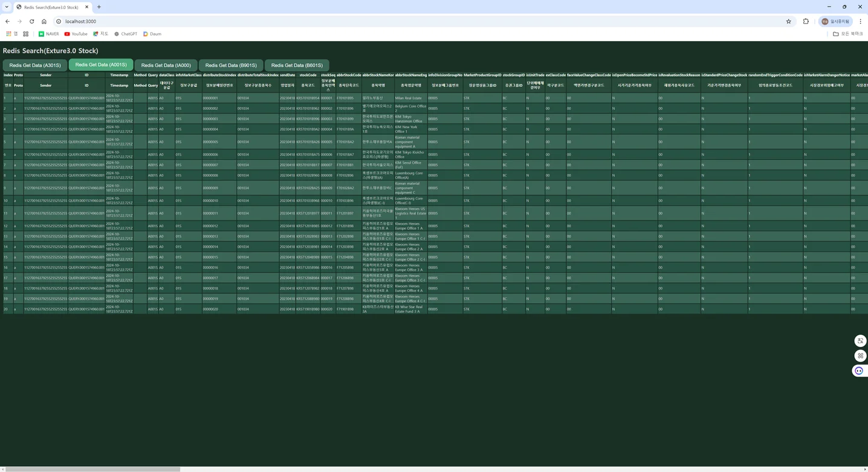This screenshot has width=868, height=472.
Task: Select the 'KIM New York Office 1' cell
Action: pyautogui.click(x=411, y=129)
